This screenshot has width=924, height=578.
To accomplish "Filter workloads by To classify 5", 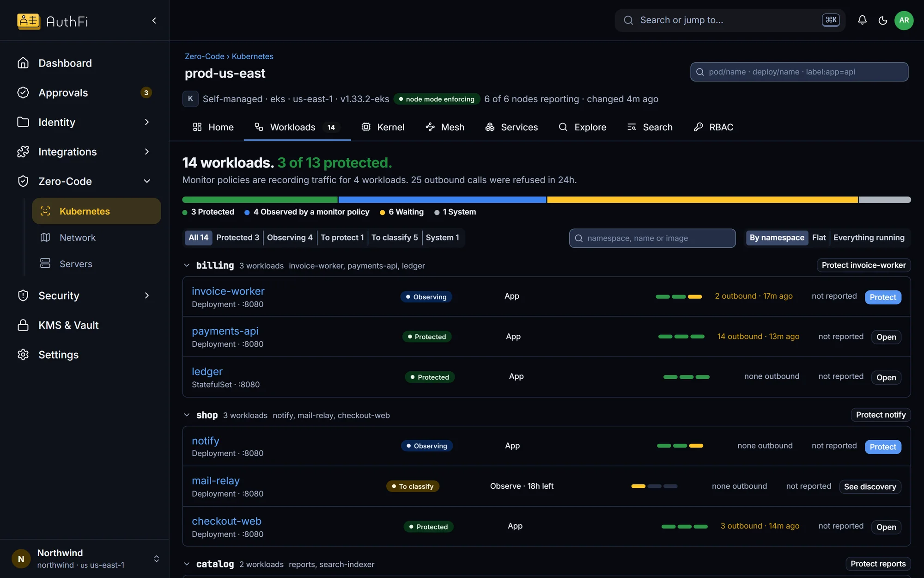I will (395, 238).
